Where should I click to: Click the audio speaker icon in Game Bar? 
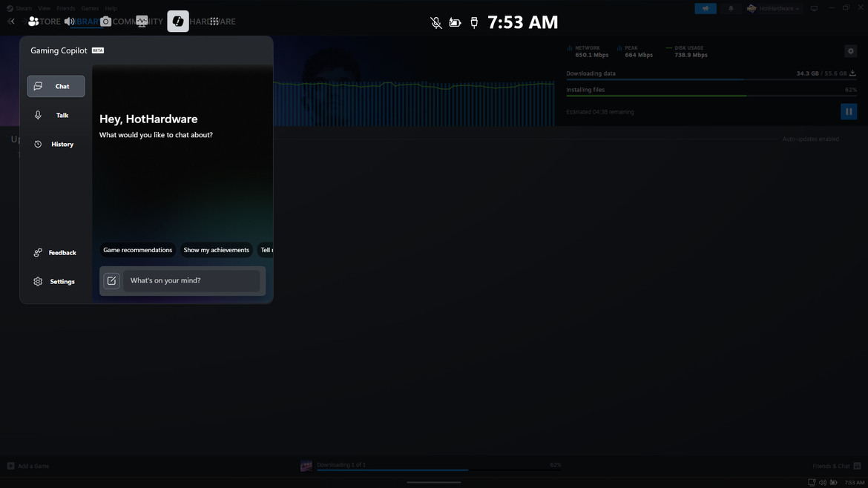(70, 22)
